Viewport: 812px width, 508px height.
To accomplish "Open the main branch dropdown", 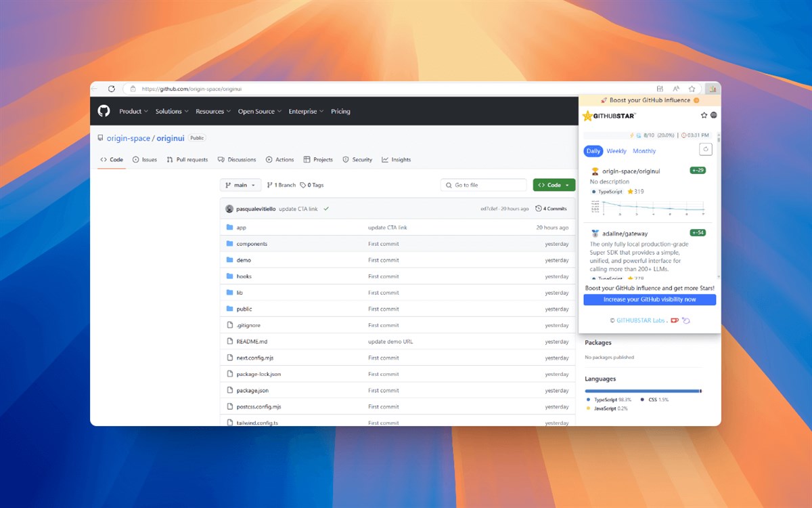I will click(x=240, y=185).
